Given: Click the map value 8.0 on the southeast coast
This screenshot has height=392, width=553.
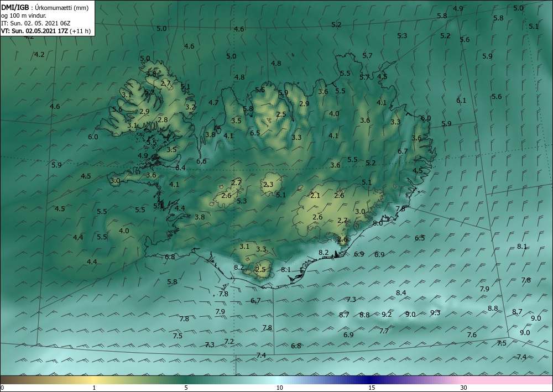Looking at the screenshot, I should pyautogui.click(x=378, y=223).
